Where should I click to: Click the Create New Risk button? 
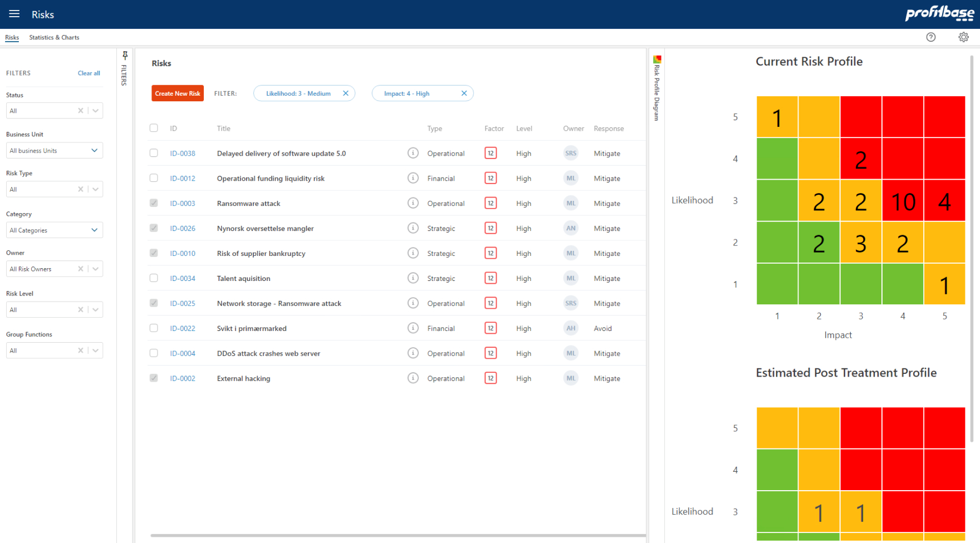click(x=177, y=93)
